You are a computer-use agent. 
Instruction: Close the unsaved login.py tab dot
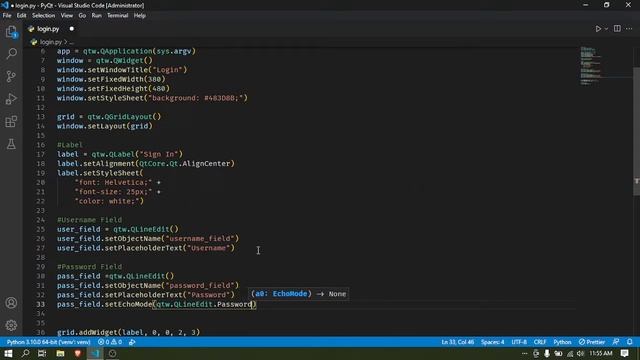[72, 29]
